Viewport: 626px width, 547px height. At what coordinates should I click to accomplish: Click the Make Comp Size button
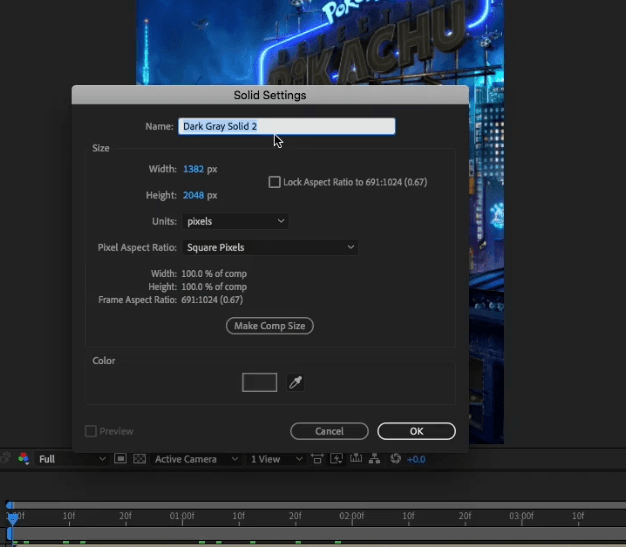pos(270,326)
